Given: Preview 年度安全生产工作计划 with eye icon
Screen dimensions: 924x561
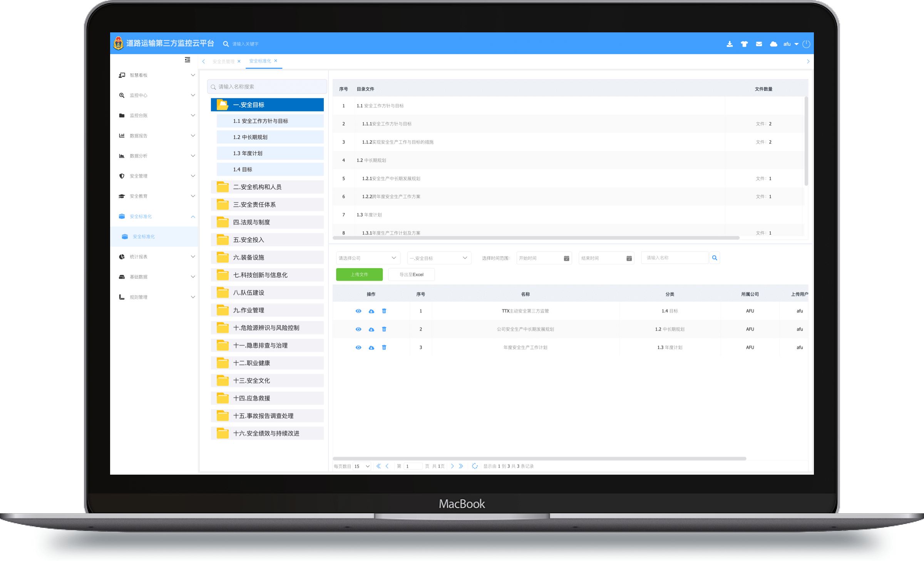Looking at the screenshot, I should pyautogui.click(x=358, y=348).
